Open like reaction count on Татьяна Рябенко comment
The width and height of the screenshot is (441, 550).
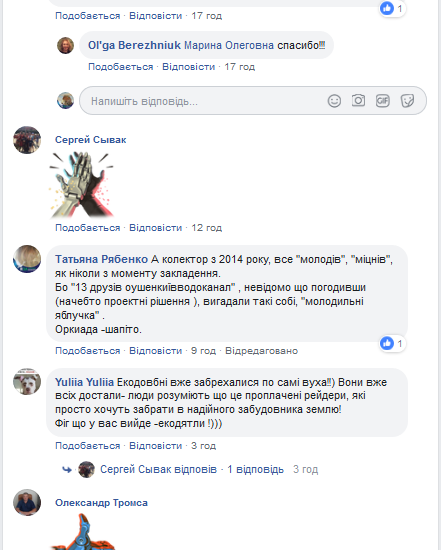click(392, 343)
